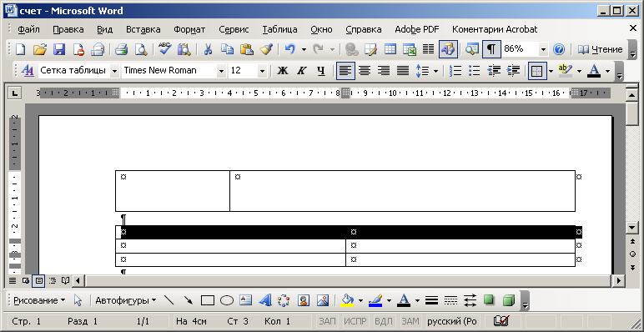The image size is (644, 332).
Task: Insert picture from file
Action: tap(323, 300)
